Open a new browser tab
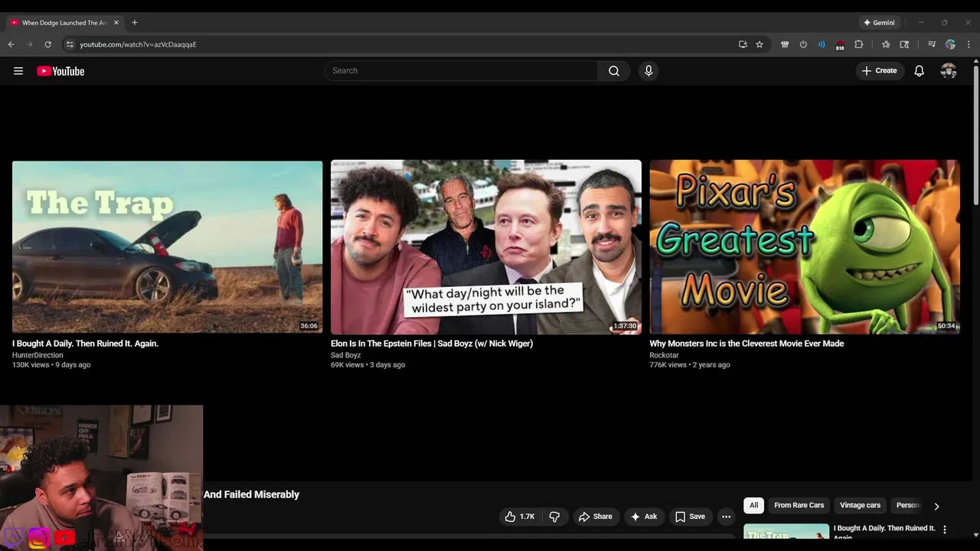This screenshot has width=980, height=551. [135, 23]
